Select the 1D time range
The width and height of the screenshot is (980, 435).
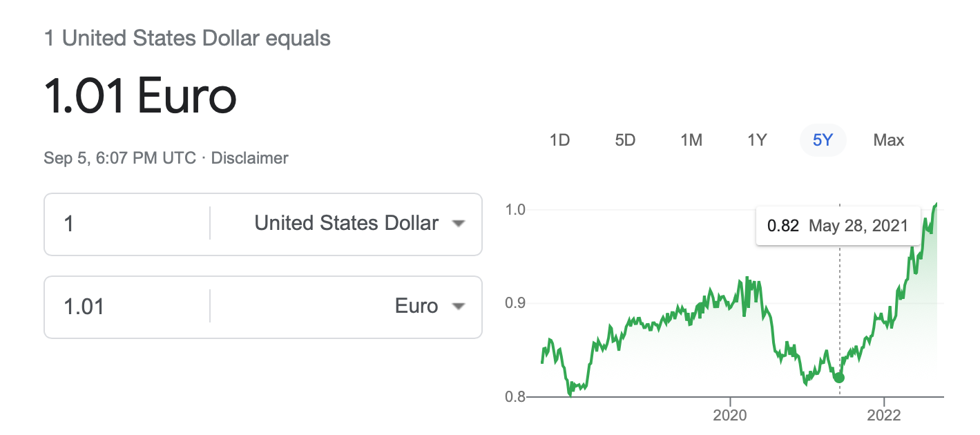tap(559, 140)
